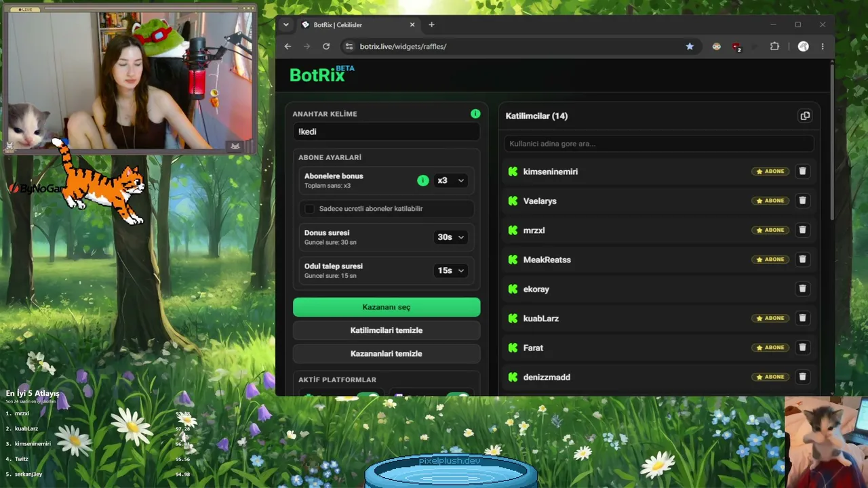Click the ABONE AYARLARI heading
The width and height of the screenshot is (868, 488).
(x=330, y=157)
